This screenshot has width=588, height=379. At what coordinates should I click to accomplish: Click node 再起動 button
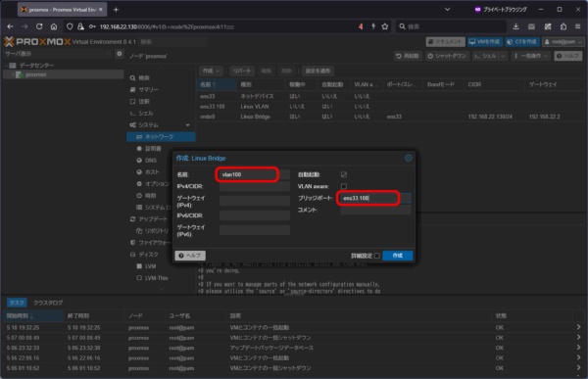tap(408, 56)
